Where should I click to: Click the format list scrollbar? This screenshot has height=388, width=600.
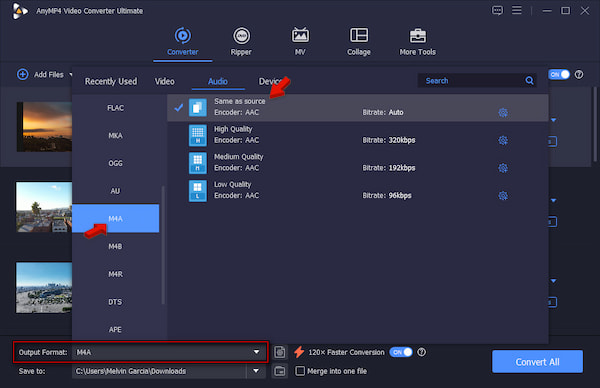(x=163, y=245)
